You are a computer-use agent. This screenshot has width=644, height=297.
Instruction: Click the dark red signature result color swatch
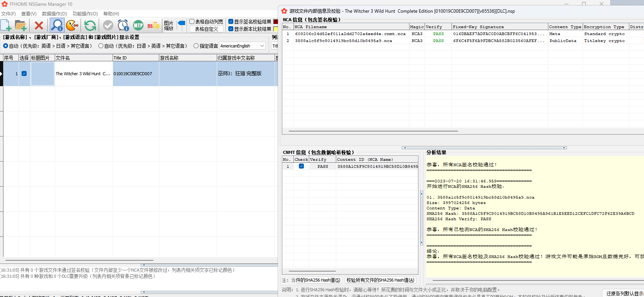pyautogui.click(x=276, y=22)
